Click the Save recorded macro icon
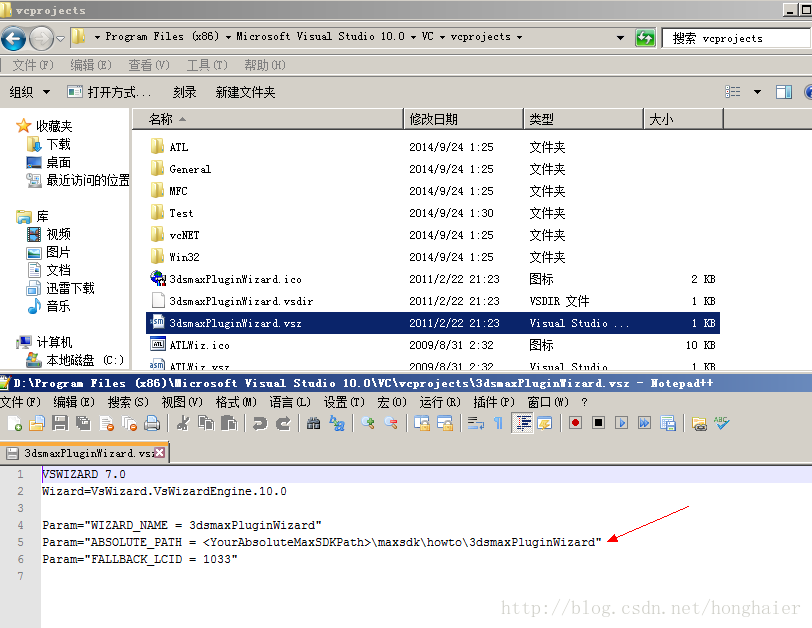 668,423
